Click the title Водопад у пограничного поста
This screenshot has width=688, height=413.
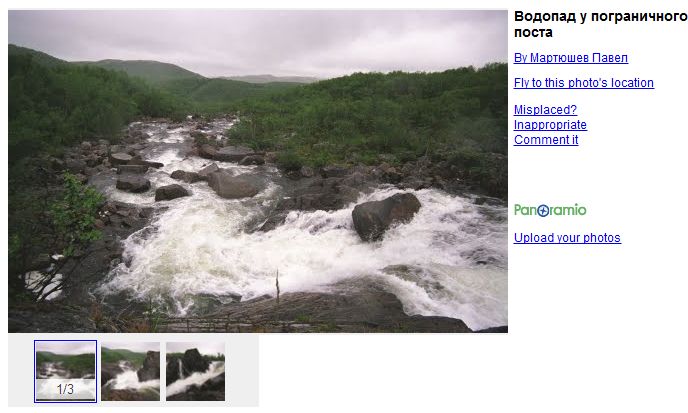pyautogui.click(x=600, y=24)
